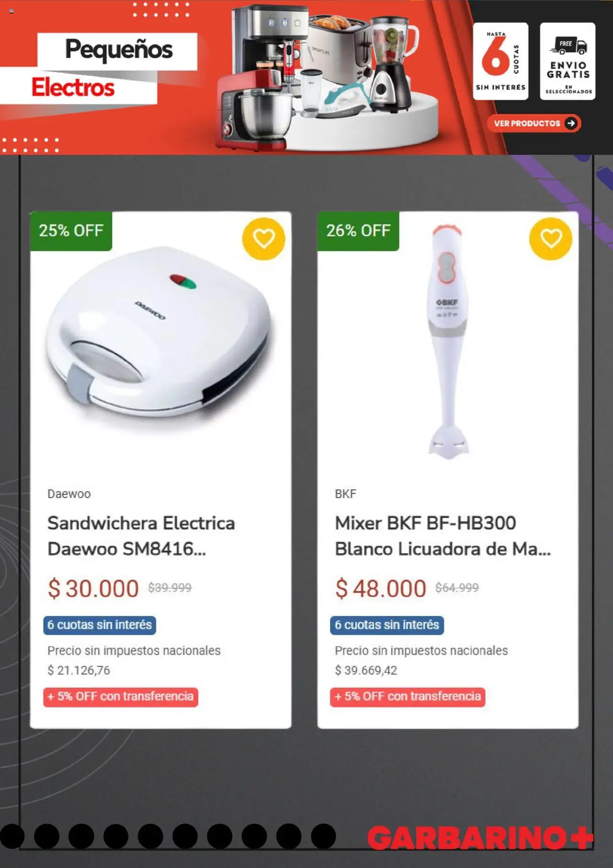Favorite the Daewoo sandwichera with heart icon
The height and width of the screenshot is (868, 613).
click(263, 238)
